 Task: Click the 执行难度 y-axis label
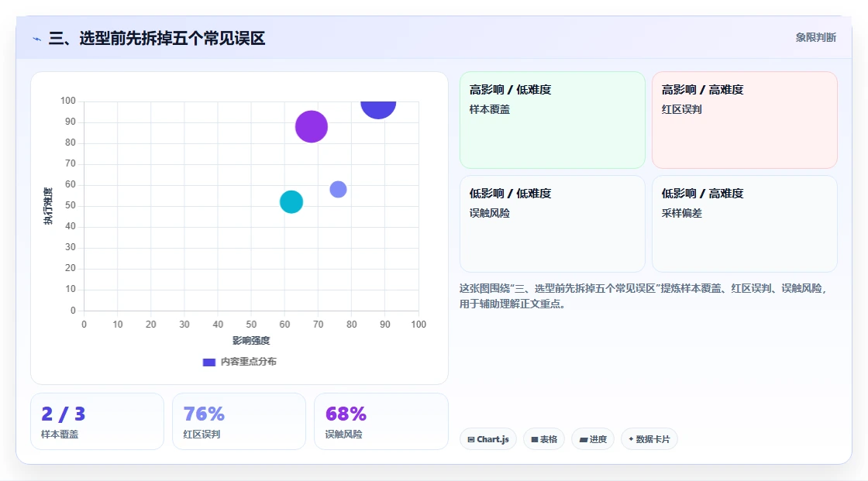click(x=48, y=206)
